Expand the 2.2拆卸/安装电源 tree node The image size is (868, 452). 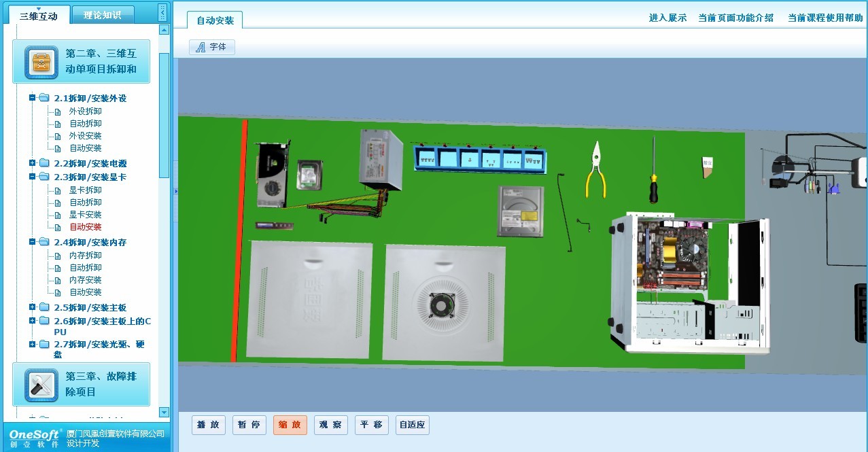point(32,163)
